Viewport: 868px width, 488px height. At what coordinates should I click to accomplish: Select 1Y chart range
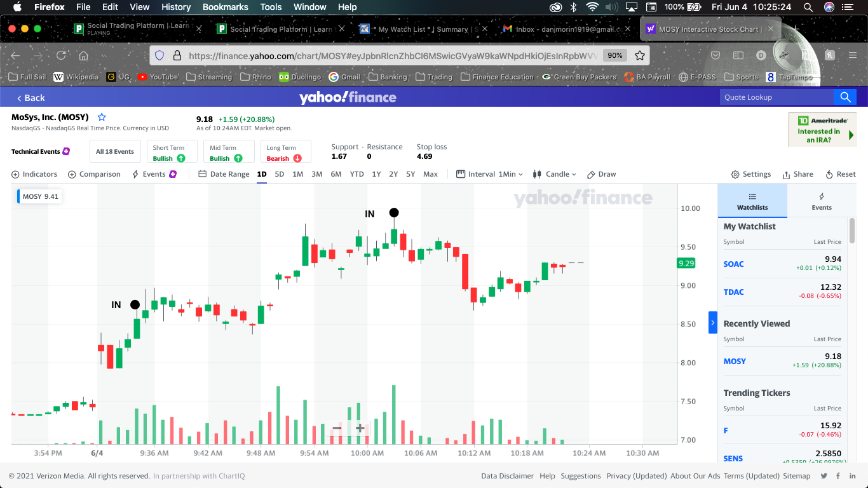tap(376, 174)
